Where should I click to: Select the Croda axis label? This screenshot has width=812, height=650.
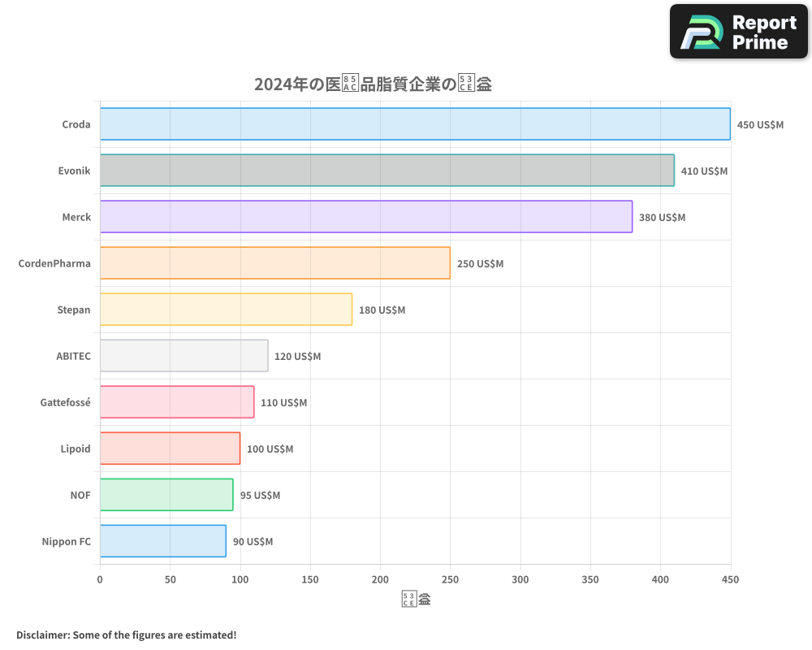[x=74, y=124]
